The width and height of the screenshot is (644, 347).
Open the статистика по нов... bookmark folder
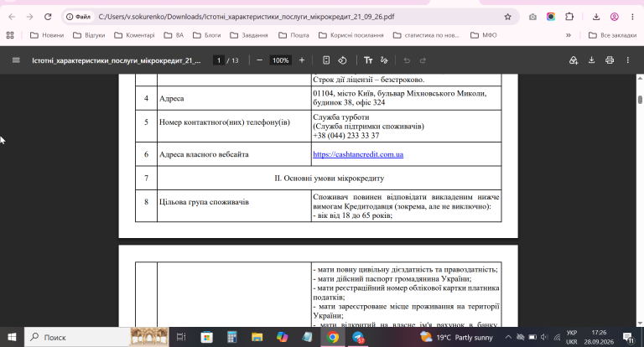pyautogui.click(x=426, y=35)
